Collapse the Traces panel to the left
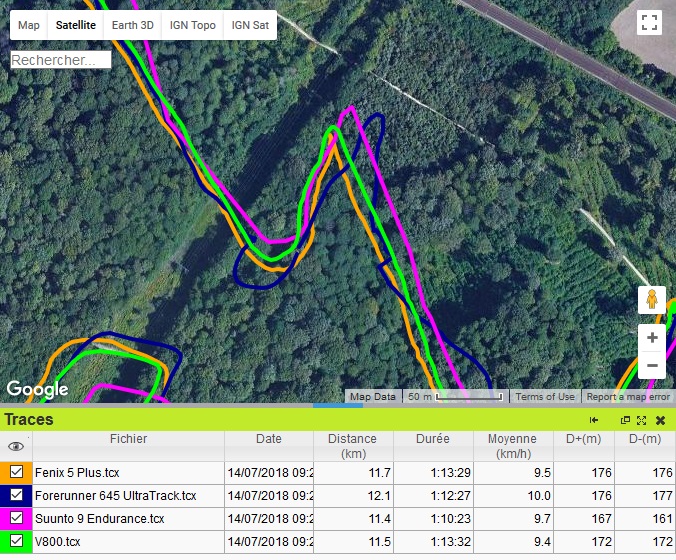The image size is (676, 560). (594, 420)
